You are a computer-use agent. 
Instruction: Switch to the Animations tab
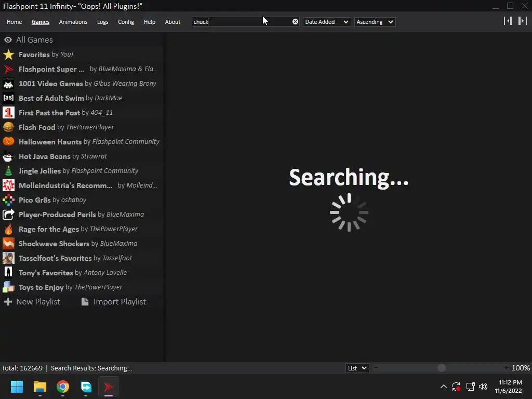pyautogui.click(x=73, y=22)
